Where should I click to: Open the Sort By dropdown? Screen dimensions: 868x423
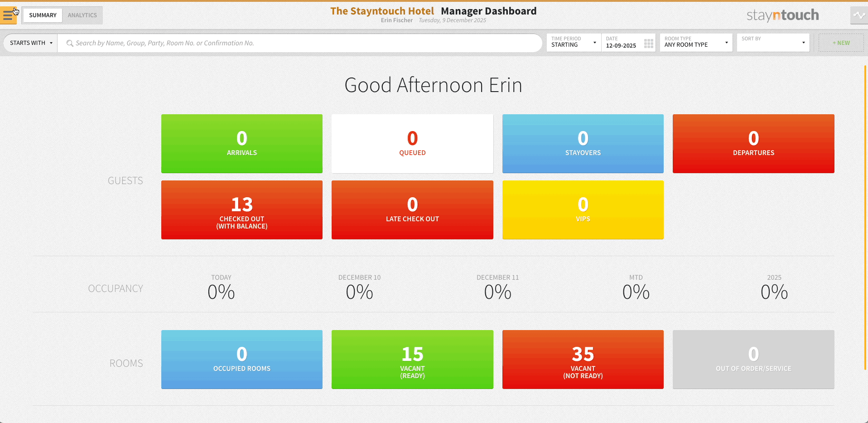(x=773, y=43)
